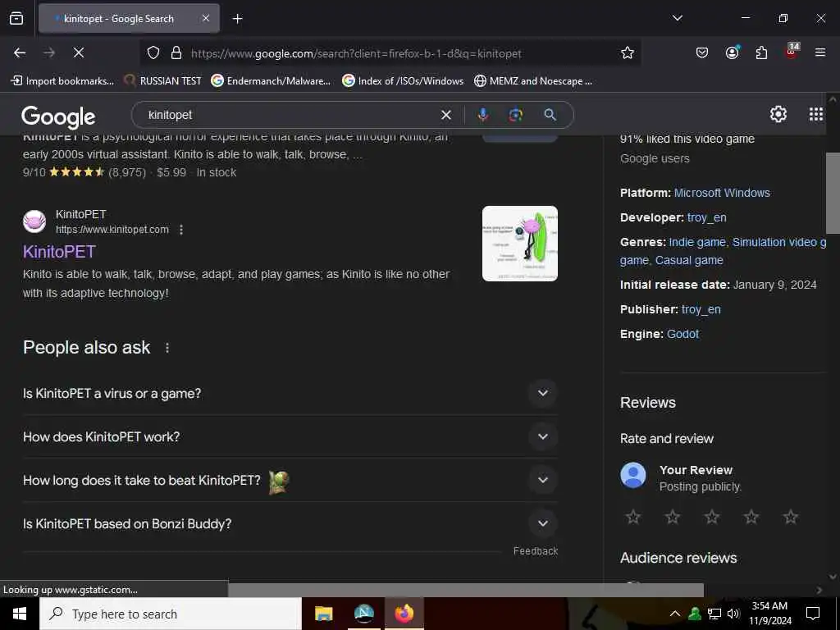Click the back navigation arrow
The height and width of the screenshot is (630, 840).
20,52
